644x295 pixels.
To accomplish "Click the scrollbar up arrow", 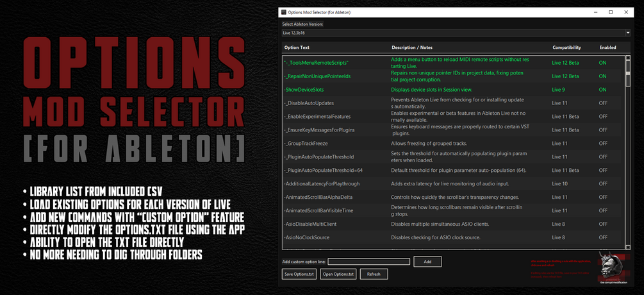I will point(627,58).
